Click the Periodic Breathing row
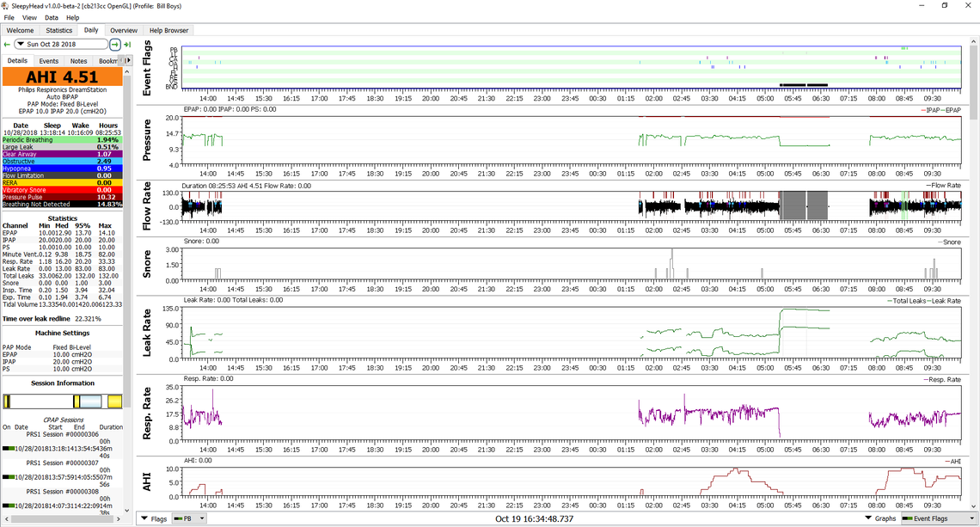The height and width of the screenshot is (527, 980). click(62, 140)
